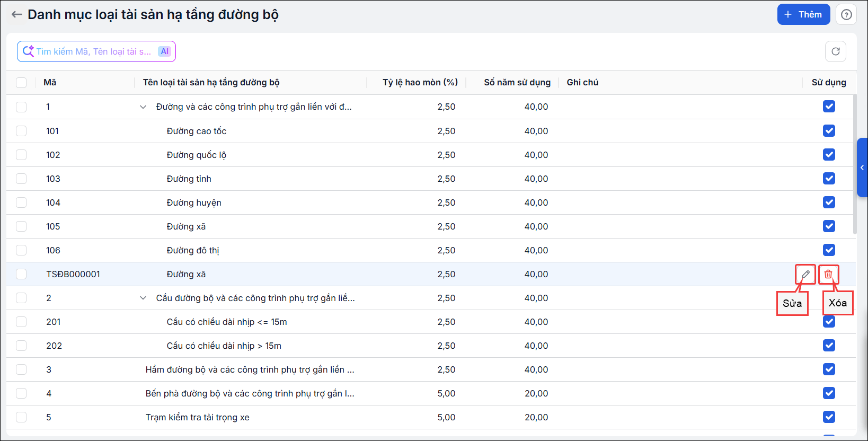The width and height of the screenshot is (868, 441).
Task: Select the row Đường quốc lộ
Action: [x=431, y=155]
